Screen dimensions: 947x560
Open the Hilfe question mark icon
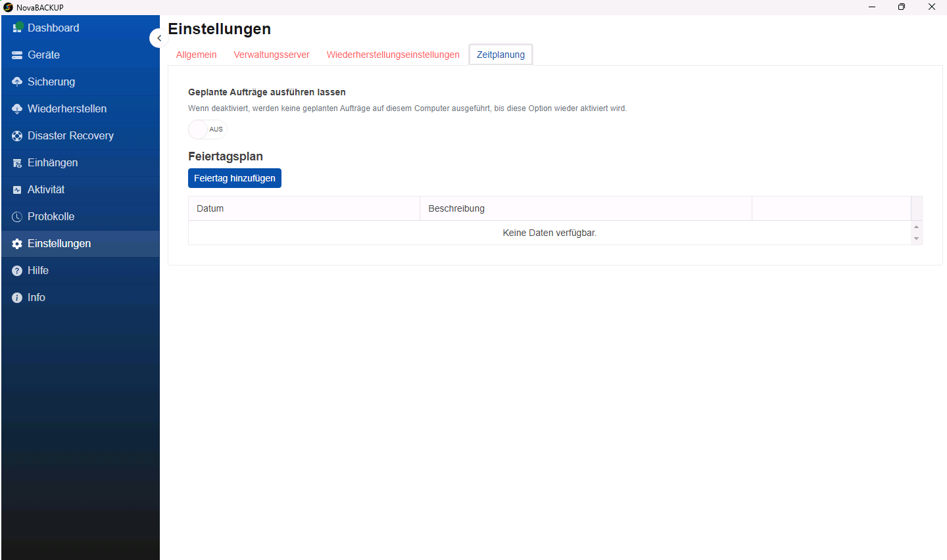pyautogui.click(x=17, y=271)
